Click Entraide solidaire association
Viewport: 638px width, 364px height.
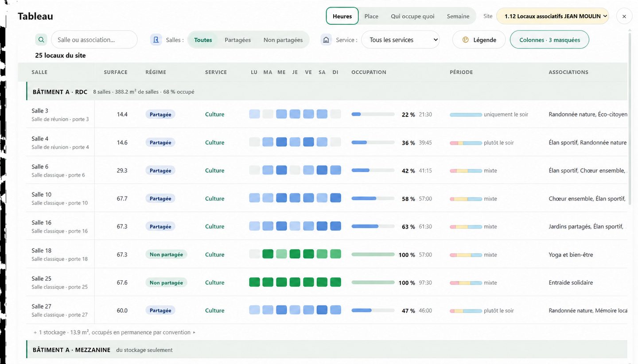pyautogui.click(x=571, y=283)
